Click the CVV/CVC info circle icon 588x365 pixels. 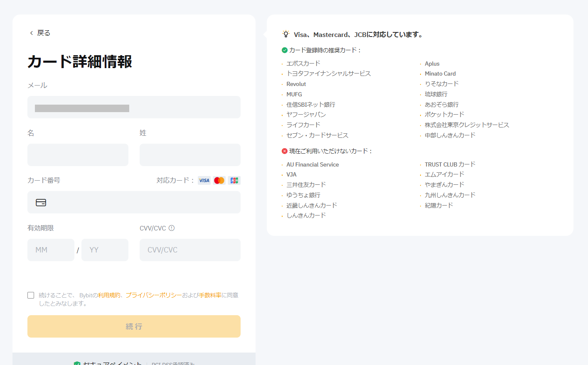(172, 228)
